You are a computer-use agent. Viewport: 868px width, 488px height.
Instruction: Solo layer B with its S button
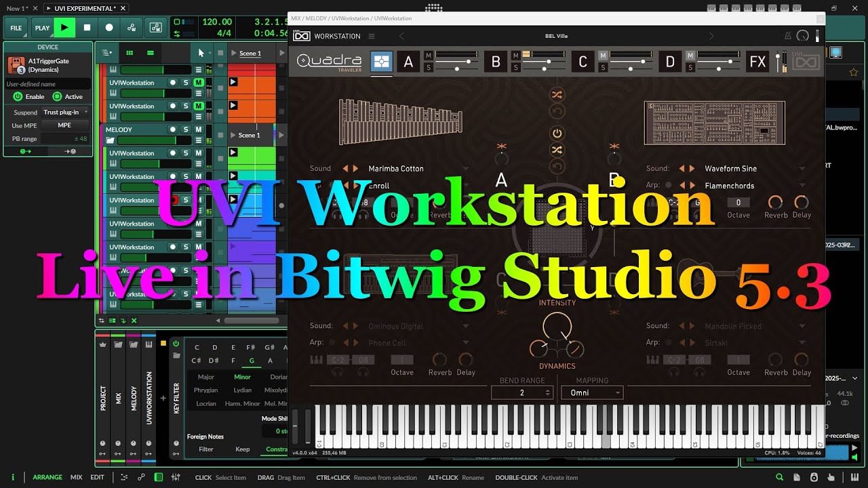[516, 68]
